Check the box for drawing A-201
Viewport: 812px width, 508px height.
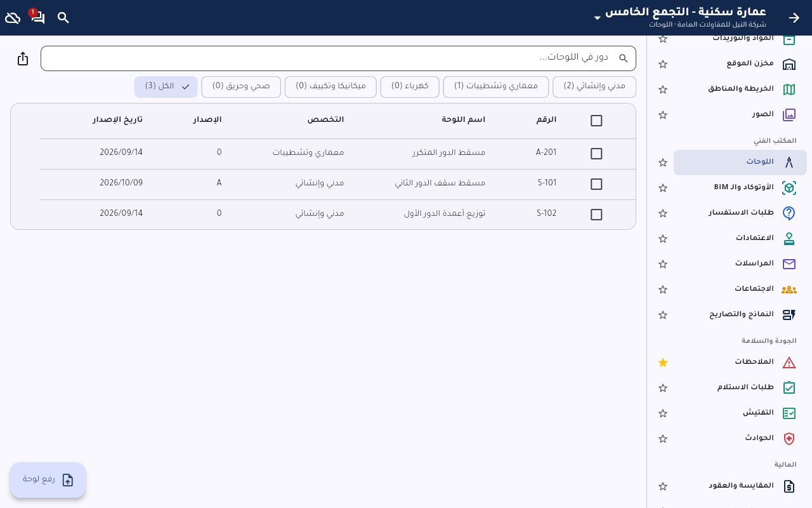596,154
